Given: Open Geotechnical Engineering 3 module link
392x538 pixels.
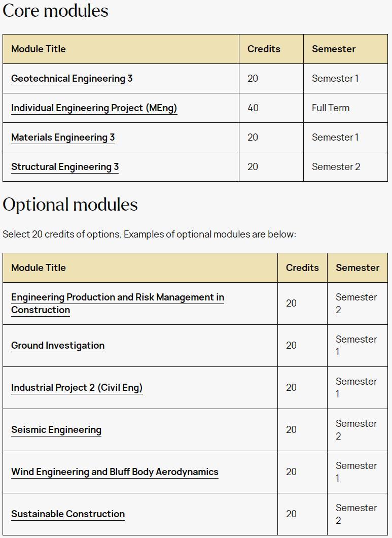Looking at the screenshot, I should [72, 79].
